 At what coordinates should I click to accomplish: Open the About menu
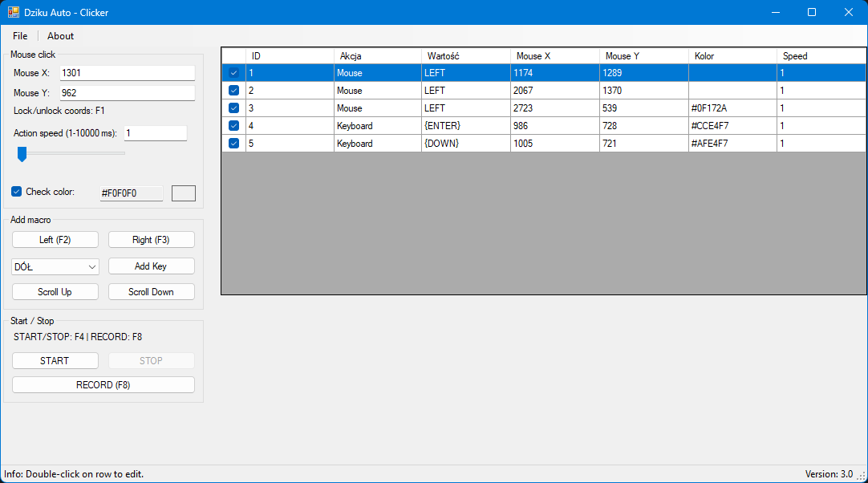click(x=60, y=36)
